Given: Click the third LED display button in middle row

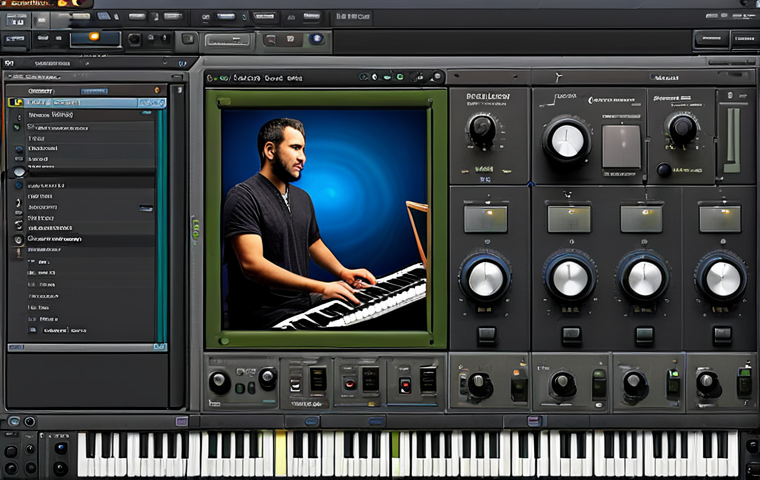Looking at the screenshot, I should pyautogui.click(x=641, y=219).
